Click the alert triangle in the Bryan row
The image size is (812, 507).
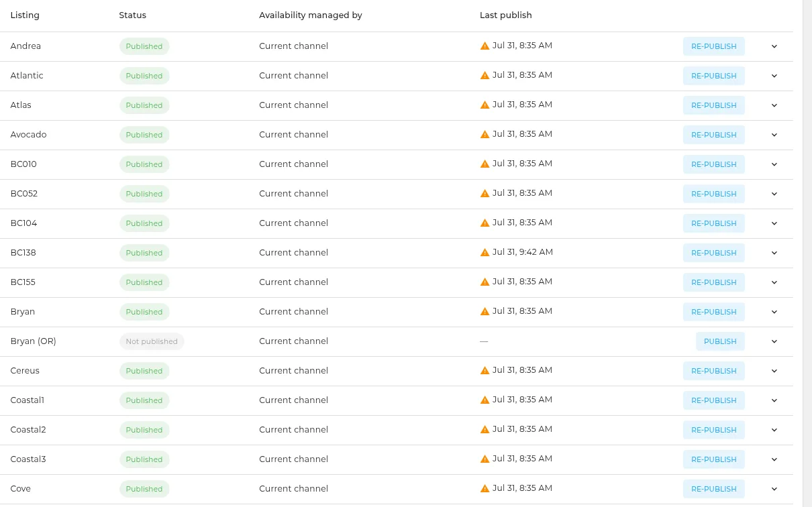pyautogui.click(x=485, y=312)
